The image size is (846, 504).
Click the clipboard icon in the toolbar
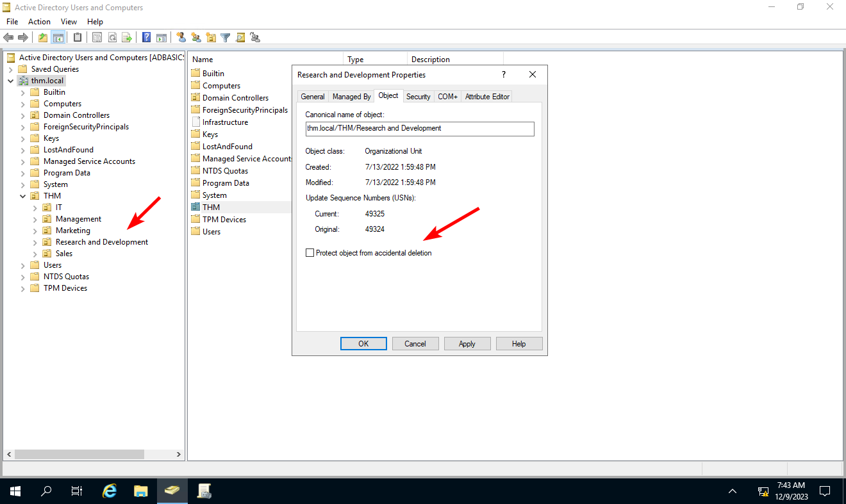click(x=78, y=38)
